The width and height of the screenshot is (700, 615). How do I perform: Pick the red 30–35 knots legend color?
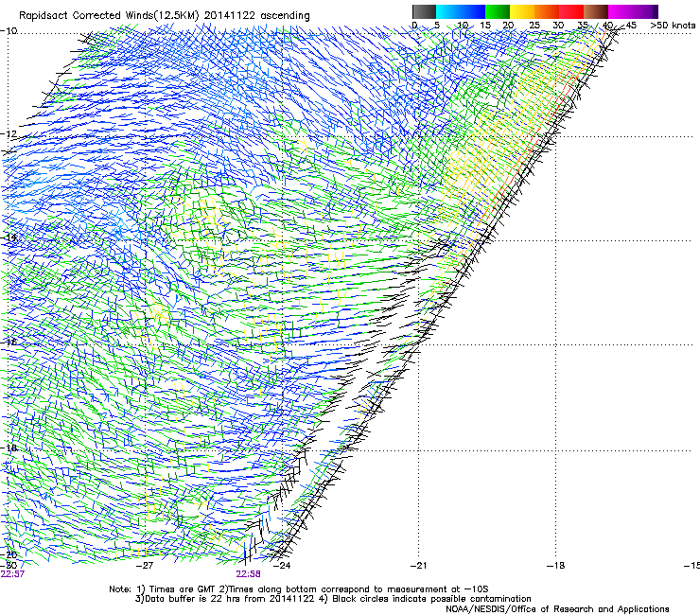[571, 11]
